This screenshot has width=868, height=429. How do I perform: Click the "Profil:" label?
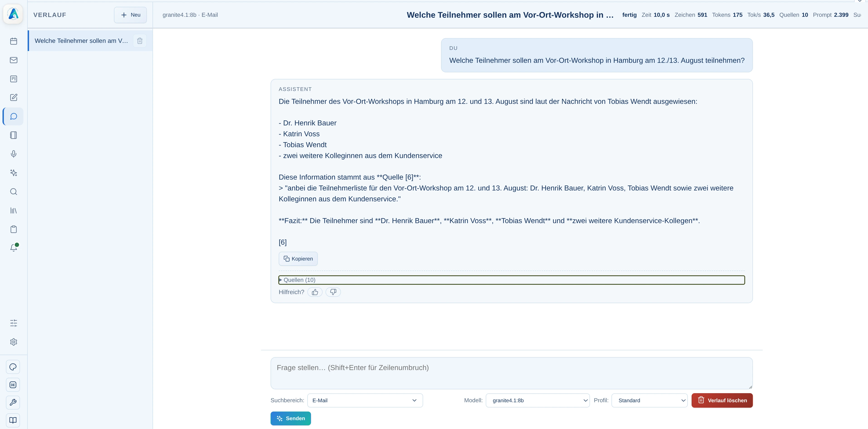pos(601,400)
